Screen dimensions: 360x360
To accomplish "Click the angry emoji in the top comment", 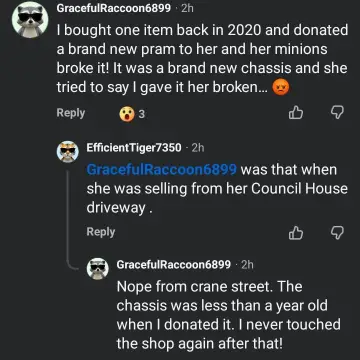I will coord(281,88).
